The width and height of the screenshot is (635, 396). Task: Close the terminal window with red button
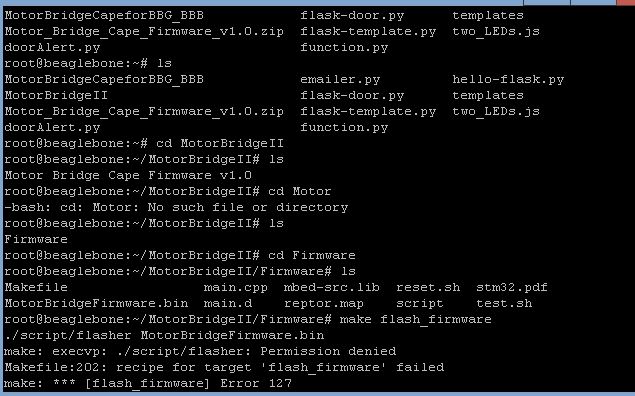pos(626,2)
